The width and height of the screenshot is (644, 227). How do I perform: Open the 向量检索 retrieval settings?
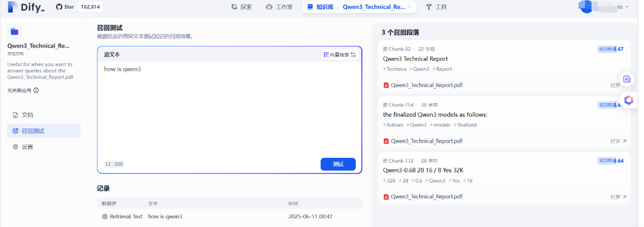340,55
